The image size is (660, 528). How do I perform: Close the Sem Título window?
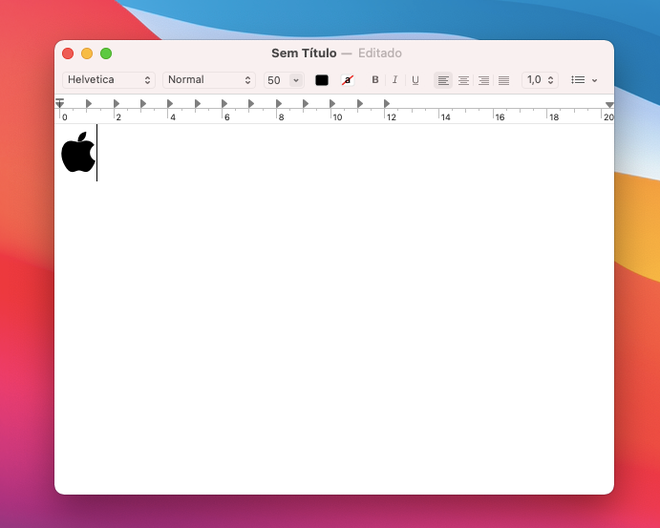68,53
